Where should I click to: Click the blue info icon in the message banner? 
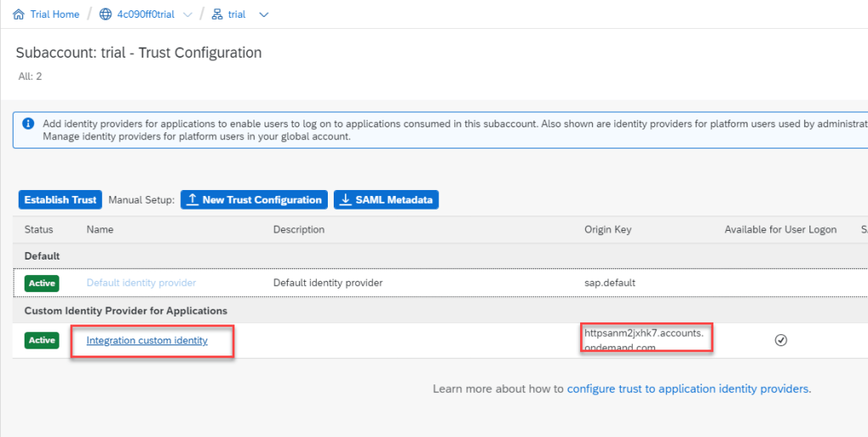(28, 124)
